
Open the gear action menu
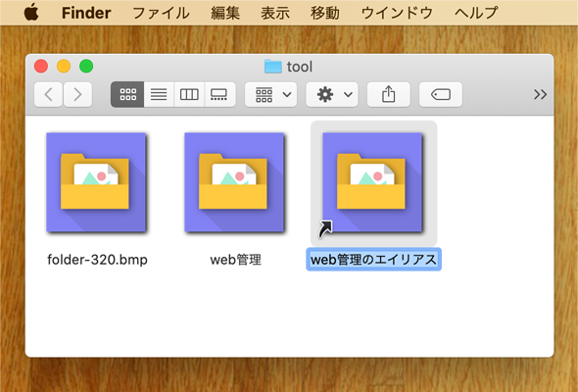[332, 94]
